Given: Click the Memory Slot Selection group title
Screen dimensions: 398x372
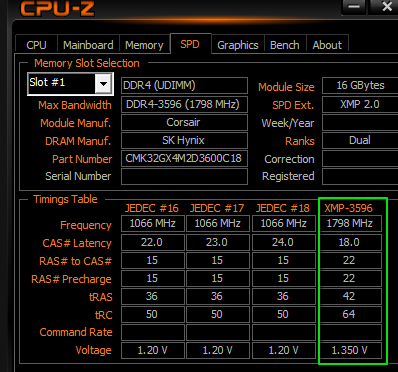Looking at the screenshot, I should tap(87, 63).
